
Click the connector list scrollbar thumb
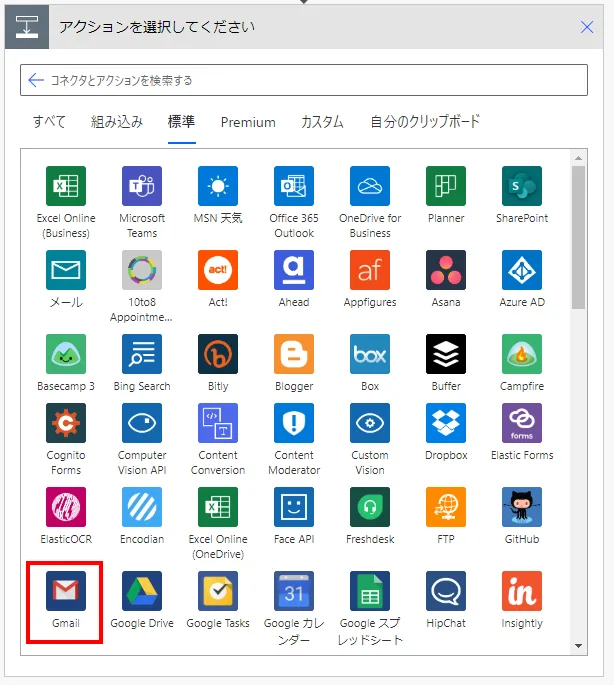[x=579, y=237]
